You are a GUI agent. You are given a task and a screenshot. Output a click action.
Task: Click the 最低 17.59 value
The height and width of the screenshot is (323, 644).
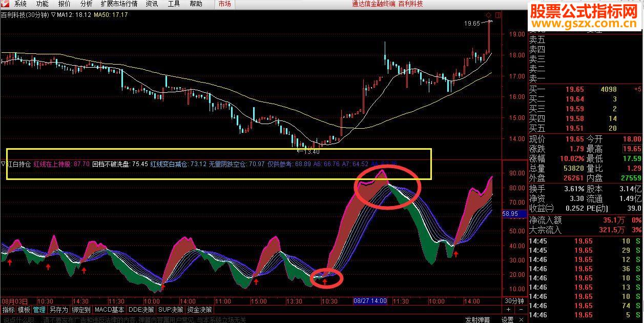point(632,158)
